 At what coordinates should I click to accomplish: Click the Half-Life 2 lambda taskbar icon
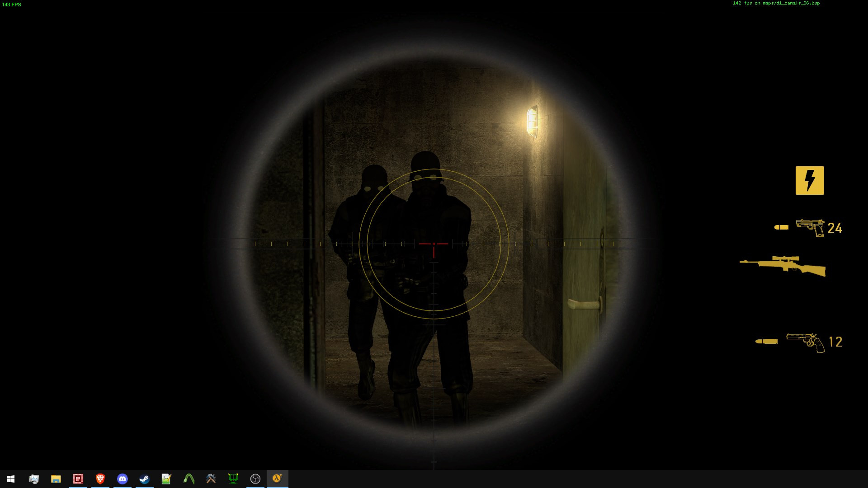[x=277, y=479]
